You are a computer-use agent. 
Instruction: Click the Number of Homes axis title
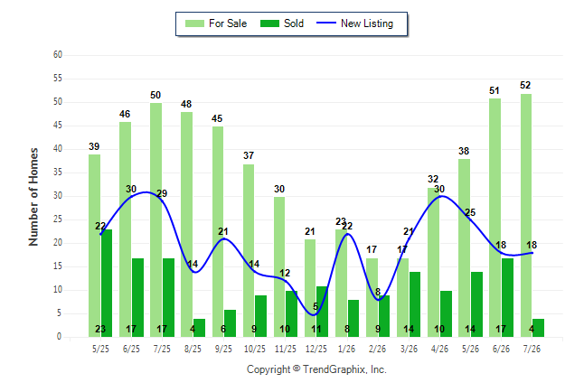33,197
